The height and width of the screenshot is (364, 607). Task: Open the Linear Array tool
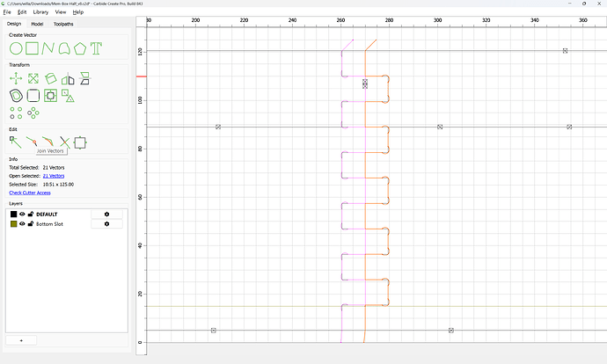click(16, 113)
